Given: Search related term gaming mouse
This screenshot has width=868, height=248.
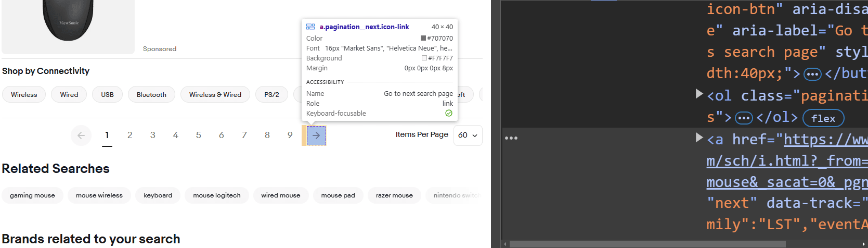Looking at the screenshot, I should 32,195.
